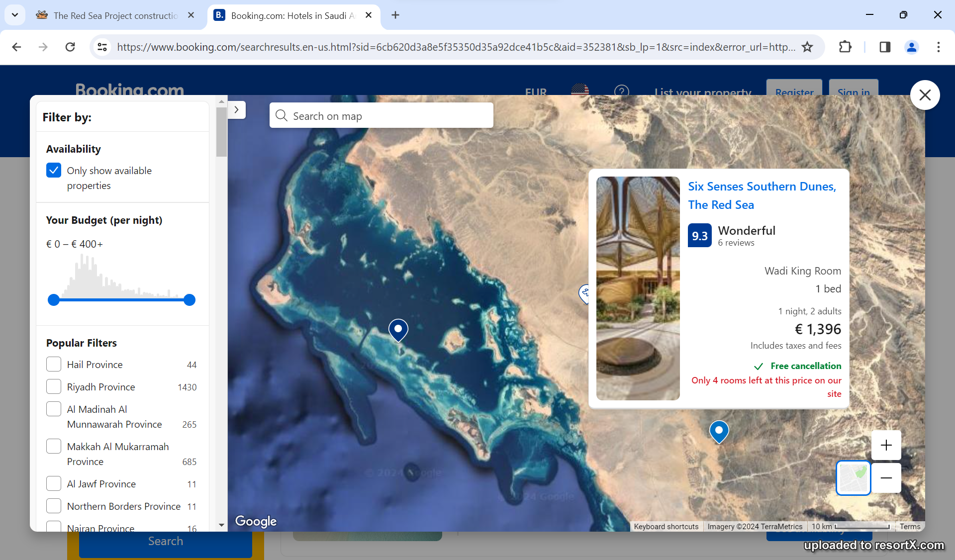Click the € 1,396 price text
The width and height of the screenshot is (955, 560).
click(x=818, y=329)
